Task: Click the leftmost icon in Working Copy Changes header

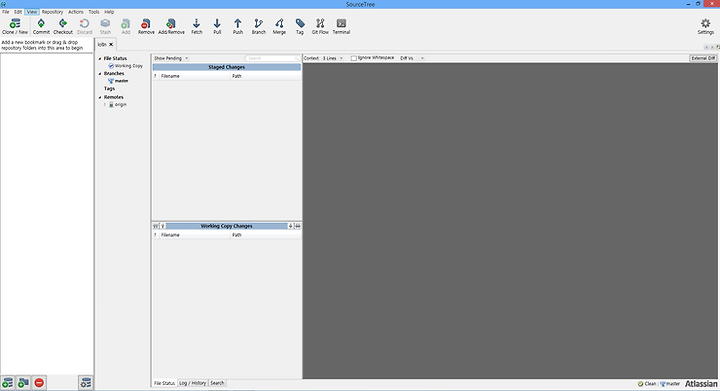Action: pyautogui.click(x=156, y=226)
